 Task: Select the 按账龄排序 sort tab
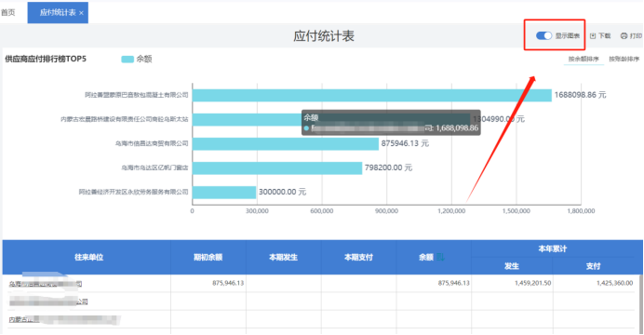[624, 60]
